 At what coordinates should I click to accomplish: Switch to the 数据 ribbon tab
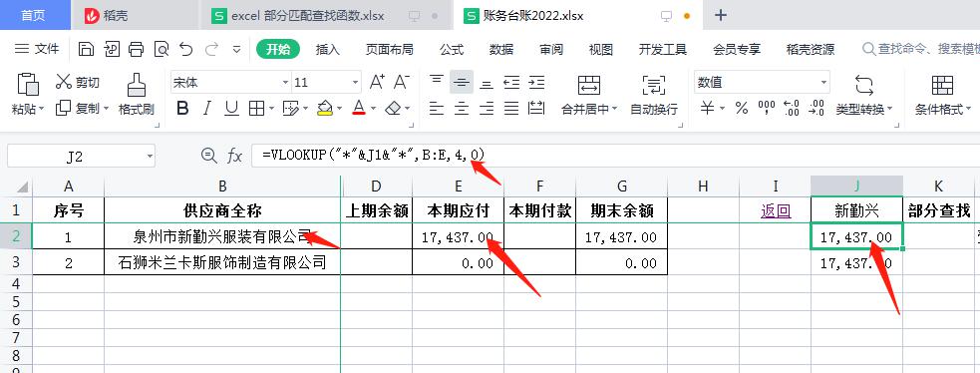point(501,49)
